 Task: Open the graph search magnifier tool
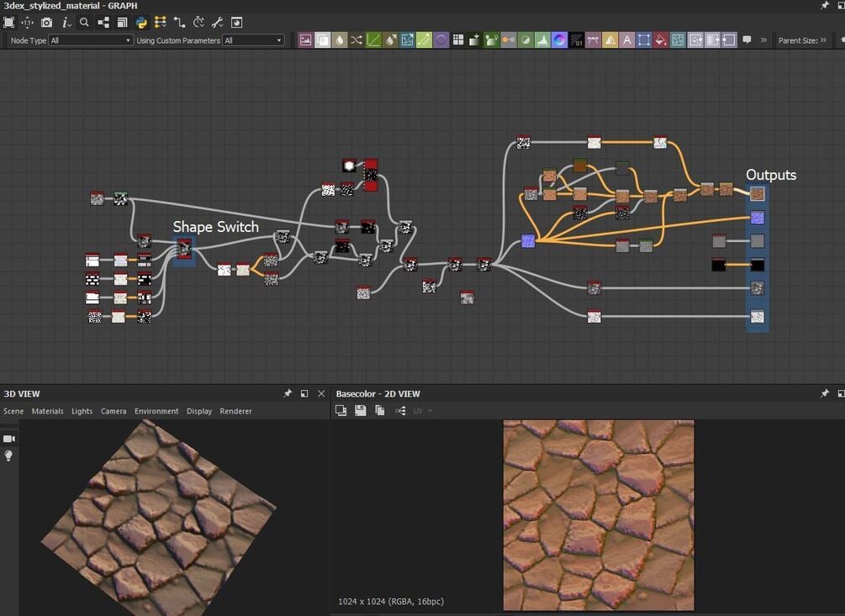[x=84, y=23]
